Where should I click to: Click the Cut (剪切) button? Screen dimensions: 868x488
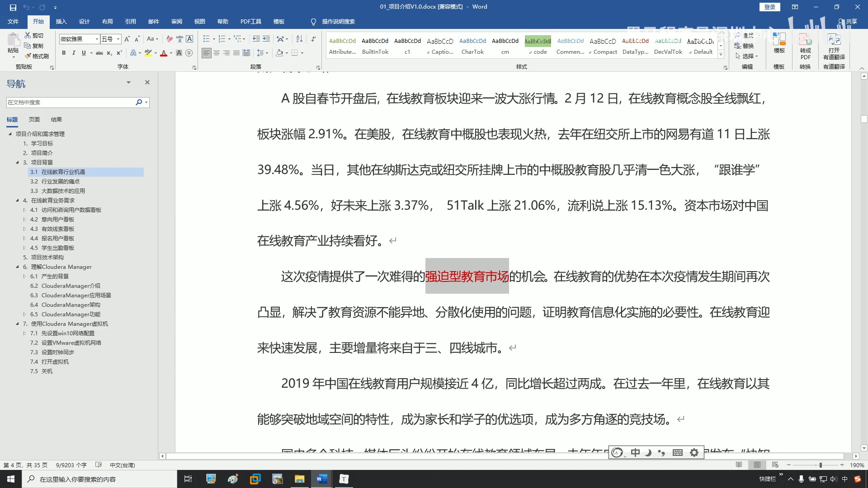coord(34,35)
